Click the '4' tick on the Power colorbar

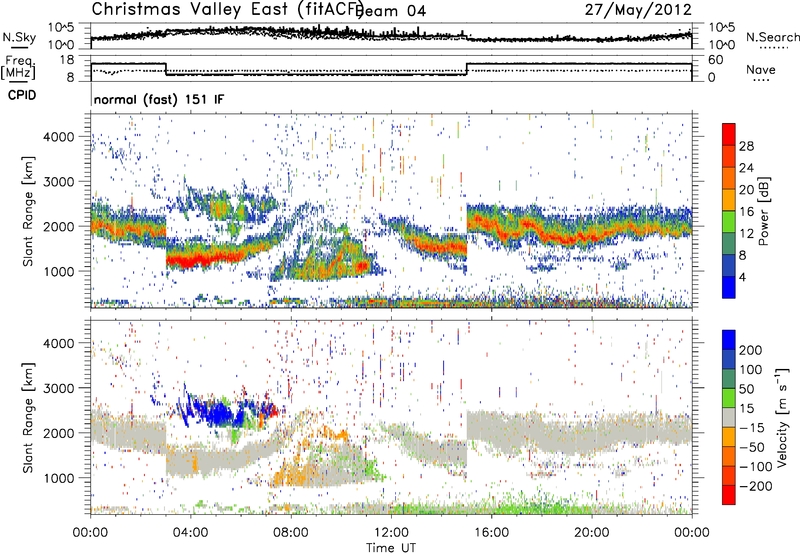pos(743,277)
